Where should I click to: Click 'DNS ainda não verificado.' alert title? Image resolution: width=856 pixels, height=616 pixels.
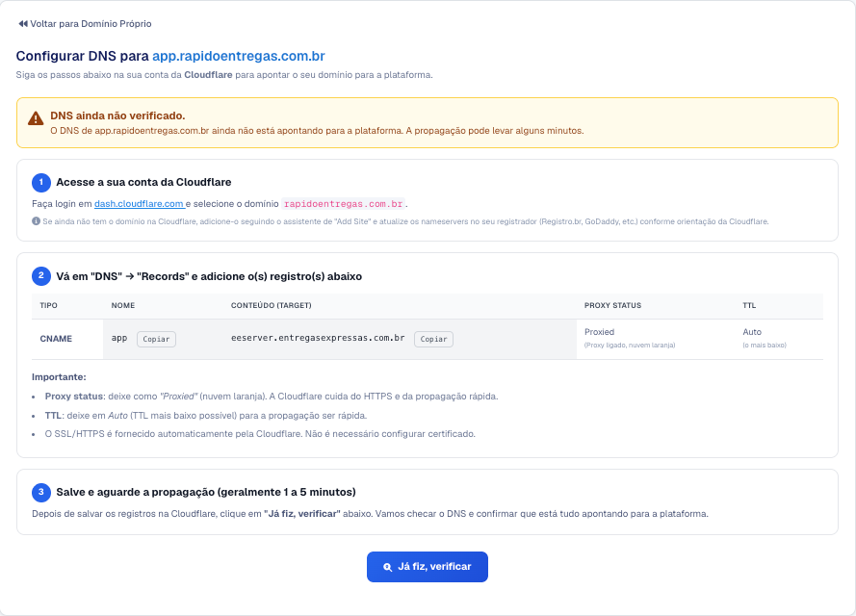tap(117, 115)
